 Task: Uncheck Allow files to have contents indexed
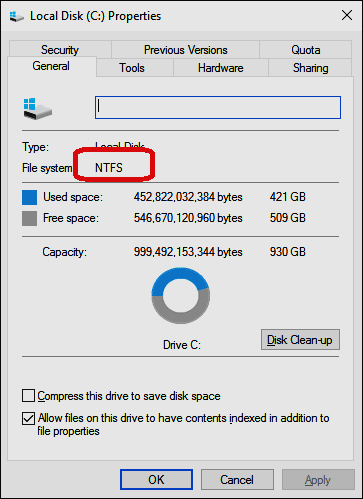click(x=28, y=418)
